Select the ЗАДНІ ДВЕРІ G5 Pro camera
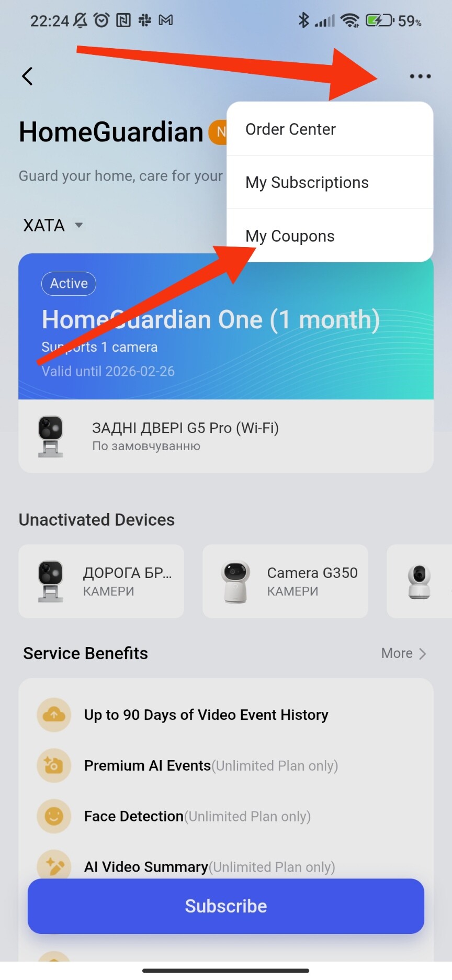452x980 pixels. pyautogui.click(x=226, y=437)
